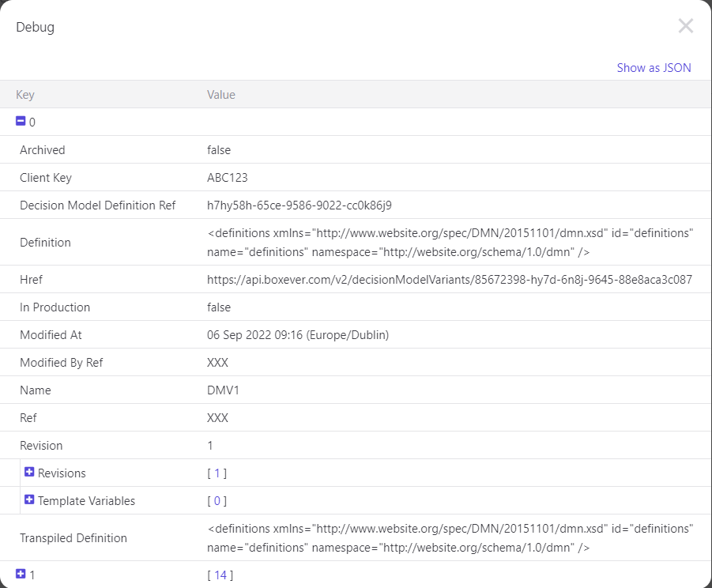Expand the Revisions node
Screen dimensions: 712x588
(29, 472)
